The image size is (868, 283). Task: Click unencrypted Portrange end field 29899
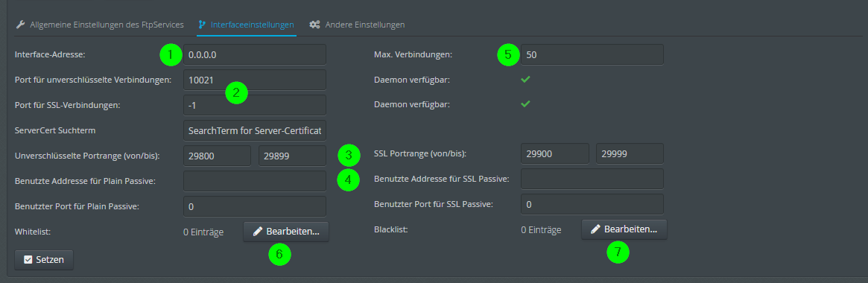click(292, 156)
